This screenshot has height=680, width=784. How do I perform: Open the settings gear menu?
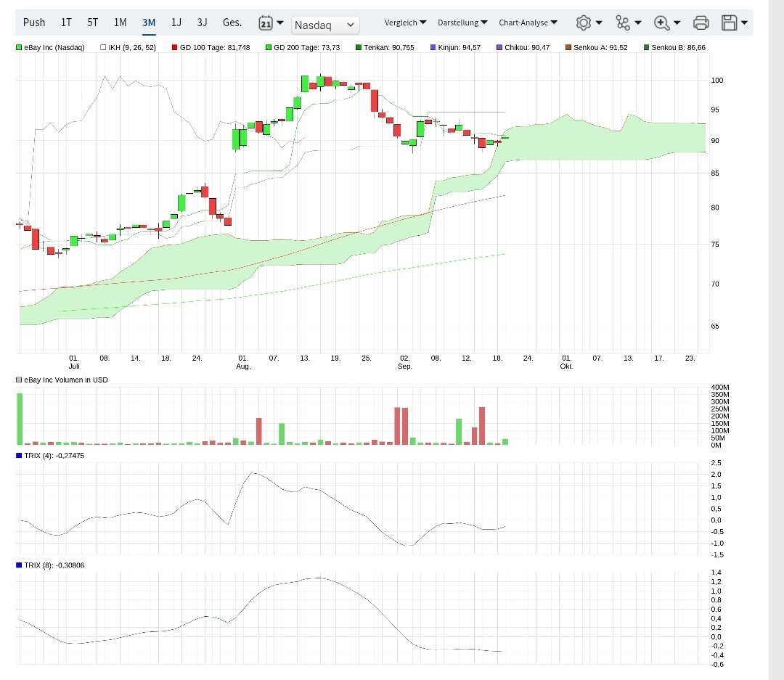(584, 22)
